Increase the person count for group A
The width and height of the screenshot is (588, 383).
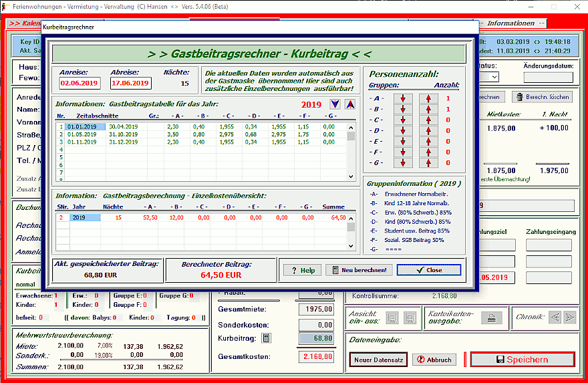pos(428,99)
